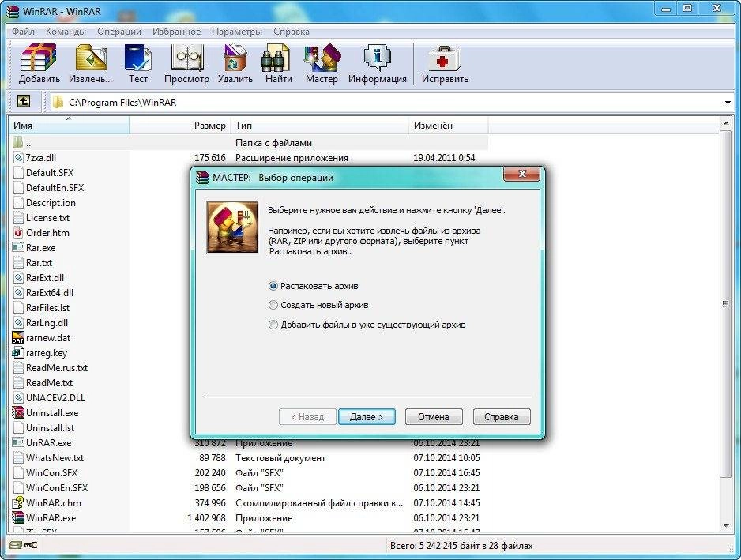Image resolution: width=741 pixels, height=560 pixels.
Task: Sort list by Изменён column header
Action: tap(449, 126)
